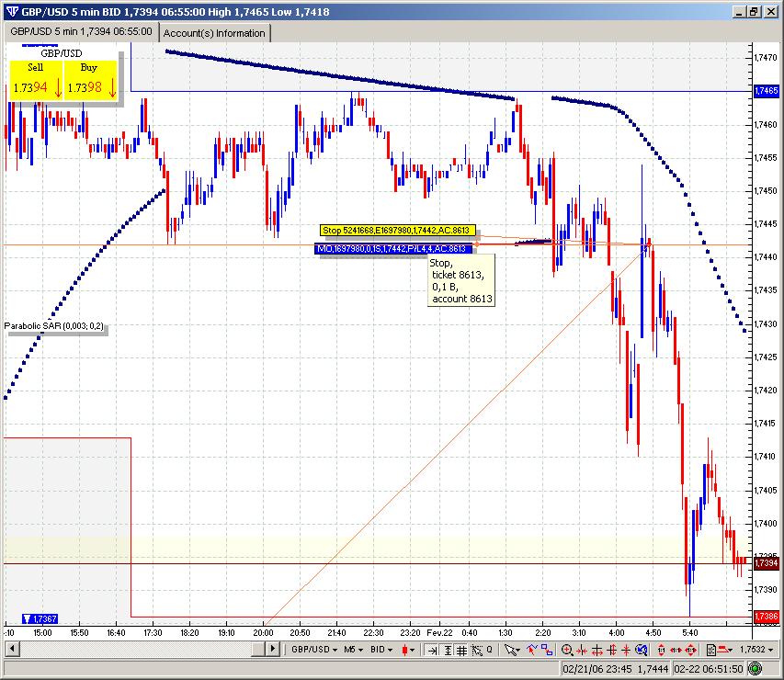Click the left arrow of horizontal scrollbar
Screen dimensions: 784x680
click(x=12, y=649)
